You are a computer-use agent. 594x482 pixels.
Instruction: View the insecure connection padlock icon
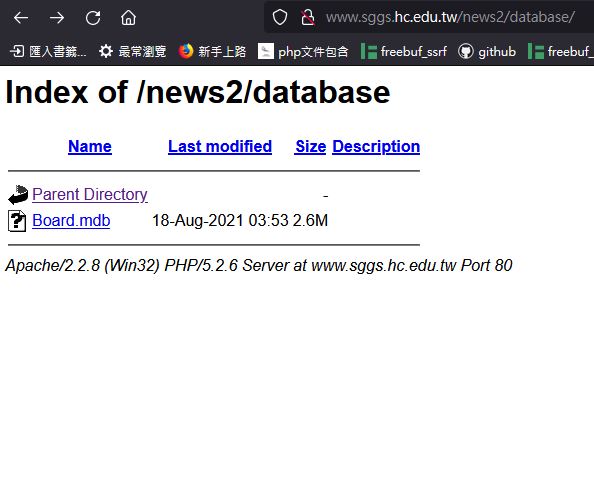(308, 17)
